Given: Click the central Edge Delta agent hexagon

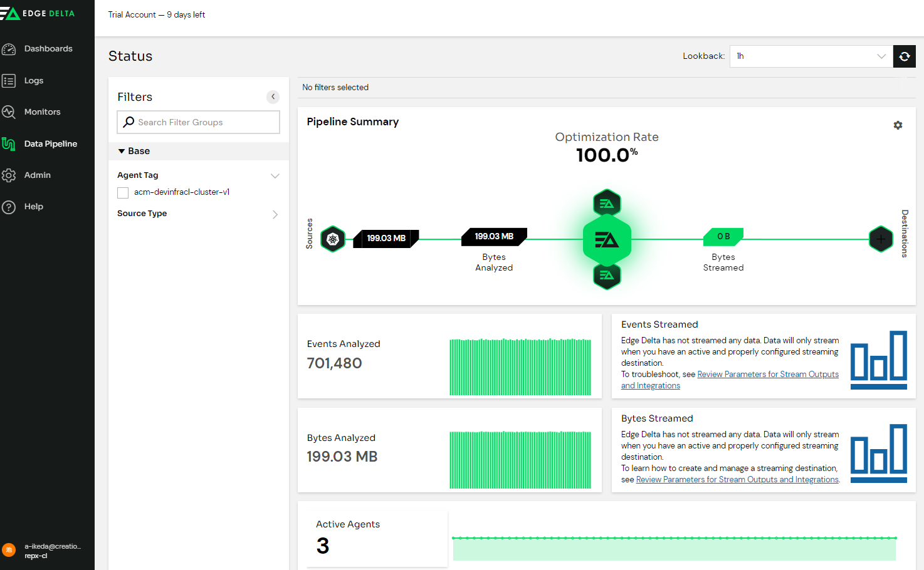Looking at the screenshot, I should [x=607, y=240].
